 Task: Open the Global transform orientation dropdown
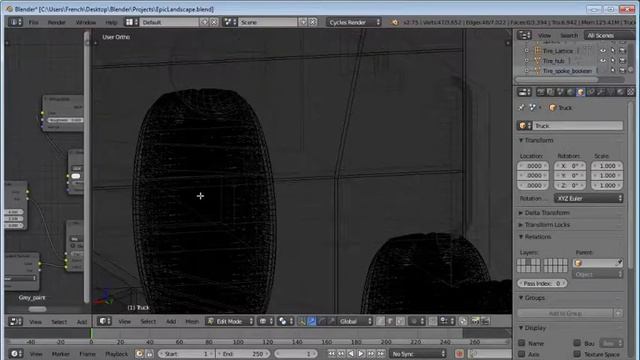pos(355,321)
